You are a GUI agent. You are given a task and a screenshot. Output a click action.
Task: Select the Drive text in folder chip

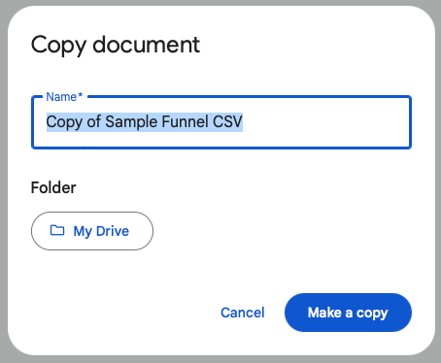point(112,231)
